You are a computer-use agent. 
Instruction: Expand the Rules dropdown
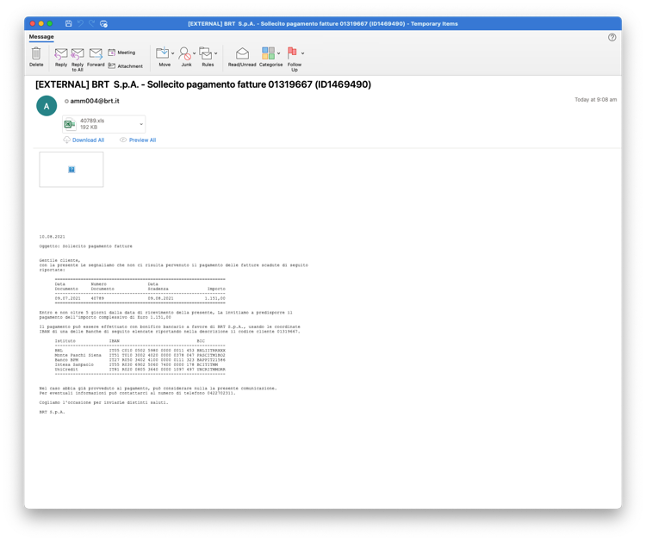click(216, 54)
